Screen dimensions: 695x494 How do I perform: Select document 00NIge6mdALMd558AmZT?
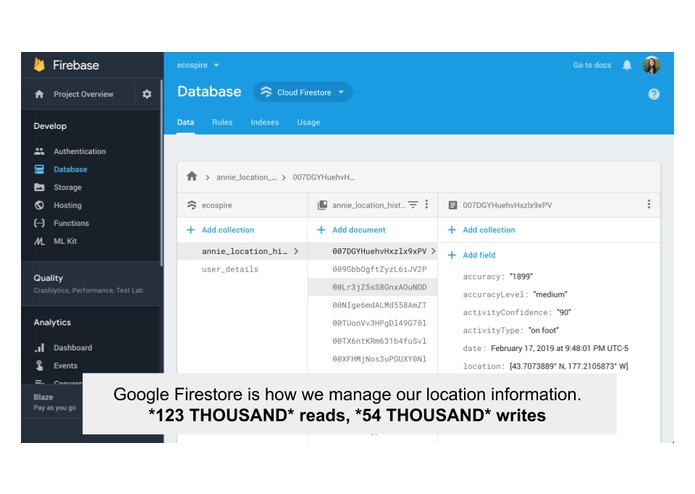click(x=379, y=305)
